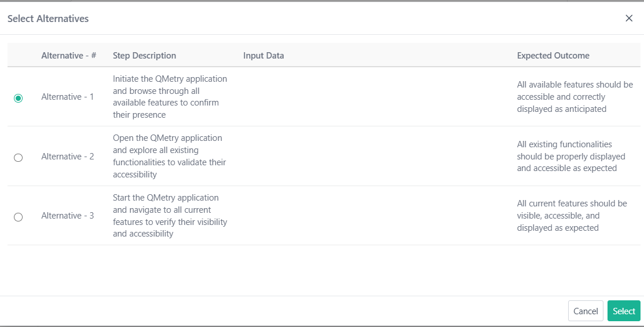Click outcome 'All available features should be accessible'

point(575,97)
